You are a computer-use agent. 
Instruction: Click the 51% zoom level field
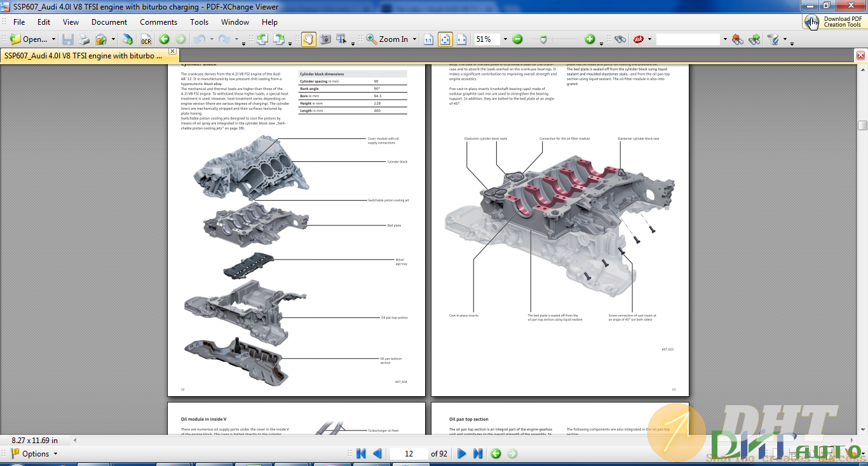pos(487,39)
